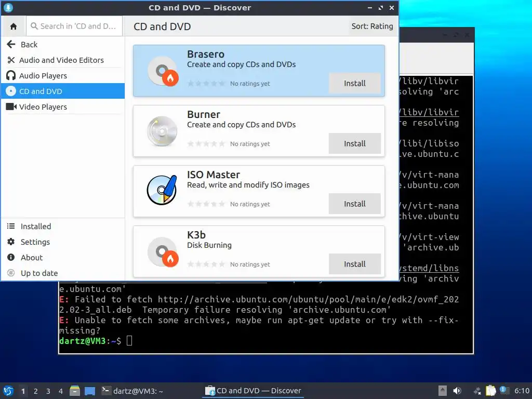Click the Brasero app icon
This screenshot has height=399, width=532.
point(163,71)
